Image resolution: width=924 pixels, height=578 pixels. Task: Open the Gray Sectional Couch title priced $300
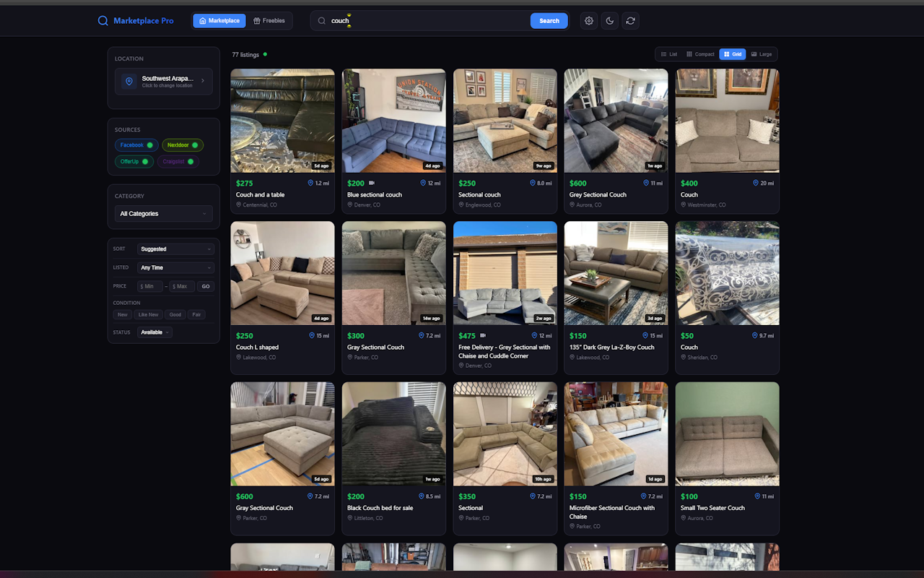pos(375,348)
